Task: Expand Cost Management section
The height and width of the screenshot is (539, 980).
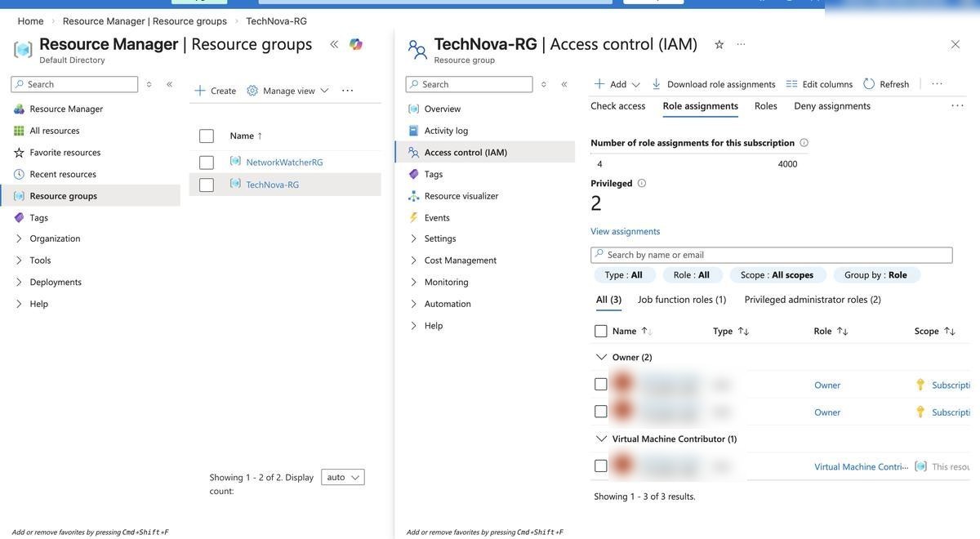Action: pyautogui.click(x=413, y=261)
